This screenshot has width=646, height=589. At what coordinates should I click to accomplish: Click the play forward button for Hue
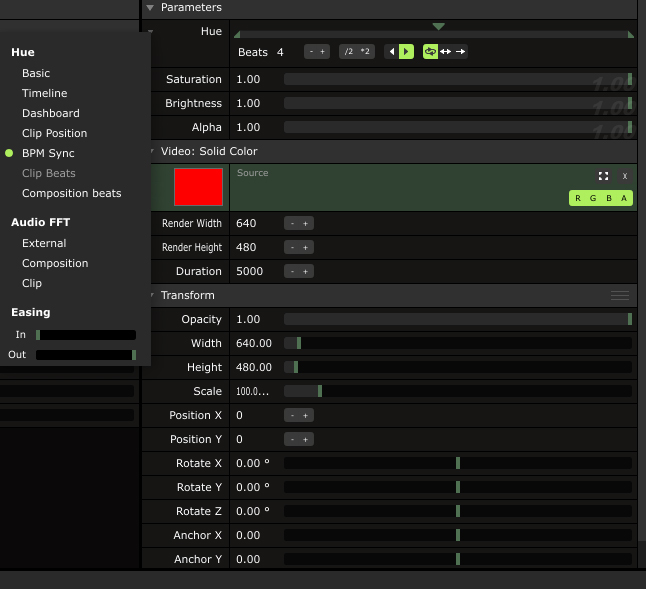[406, 52]
